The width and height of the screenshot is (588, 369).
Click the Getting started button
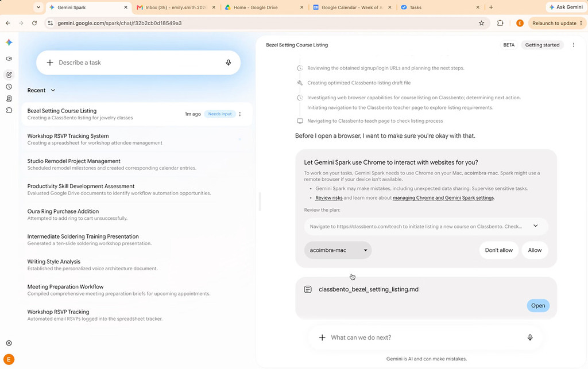(x=542, y=45)
